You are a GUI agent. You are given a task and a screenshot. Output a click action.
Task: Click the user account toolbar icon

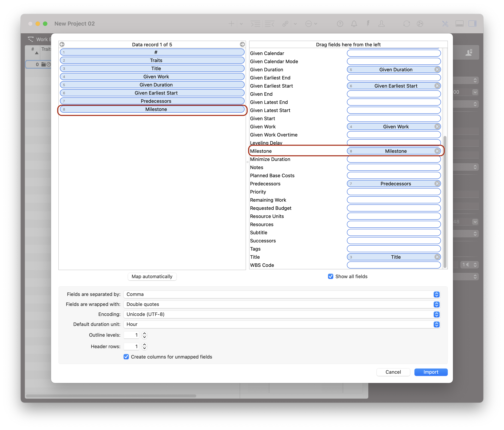point(381,24)
